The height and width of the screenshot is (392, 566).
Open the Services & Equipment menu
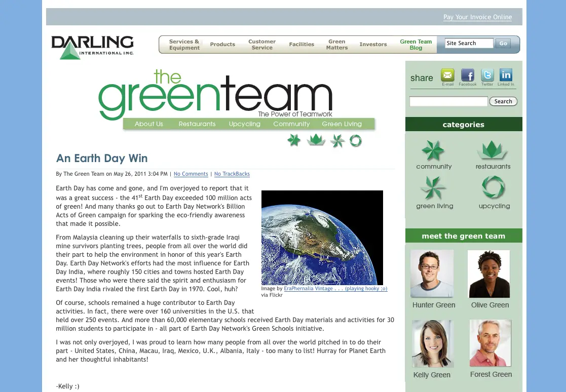pyautogui.click(x=184, y=45)
